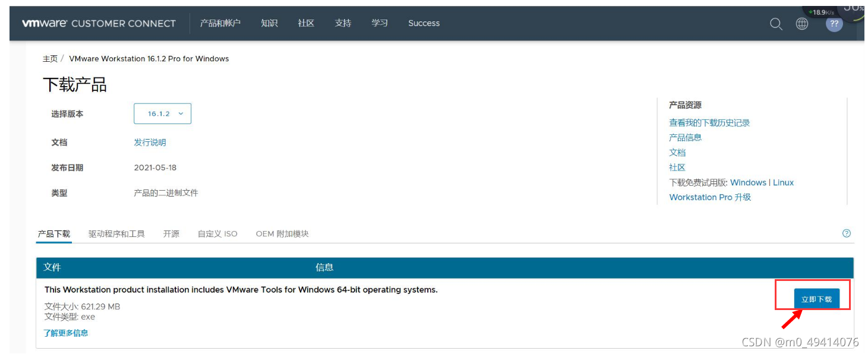Screen dimensions: 868x354
Task: Switch to 自定义 ISO tab
Action: pos(217,234)
